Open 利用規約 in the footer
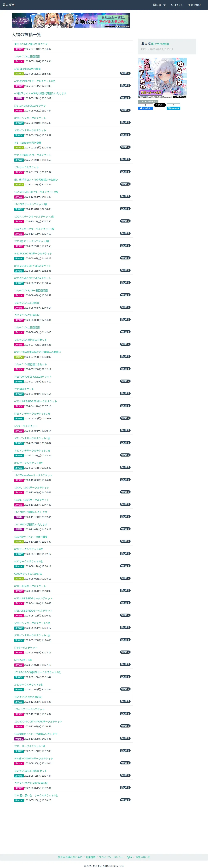The width and height of the screenshot is (208, 868). pyautogui.click(x=91, y=857)
